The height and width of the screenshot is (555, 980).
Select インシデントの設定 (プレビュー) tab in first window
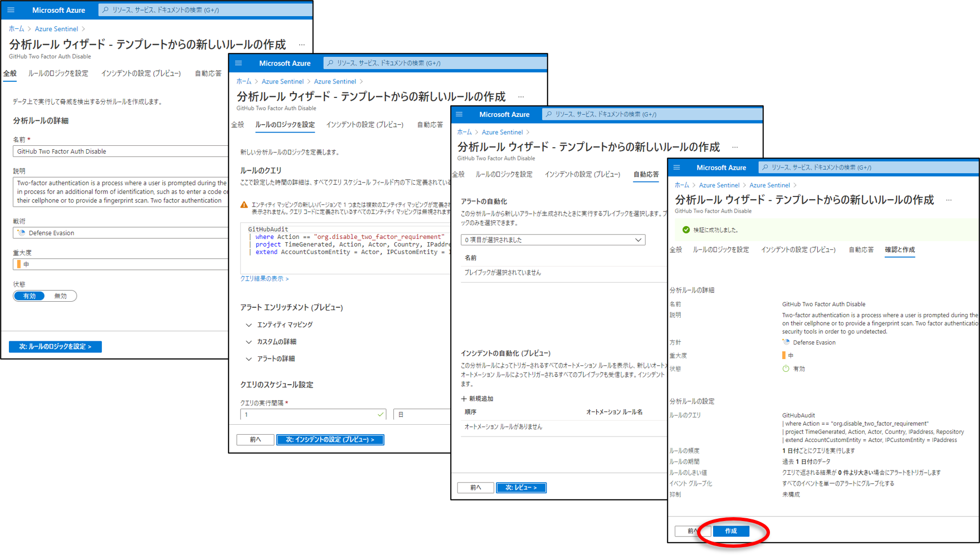pos(141,73)
